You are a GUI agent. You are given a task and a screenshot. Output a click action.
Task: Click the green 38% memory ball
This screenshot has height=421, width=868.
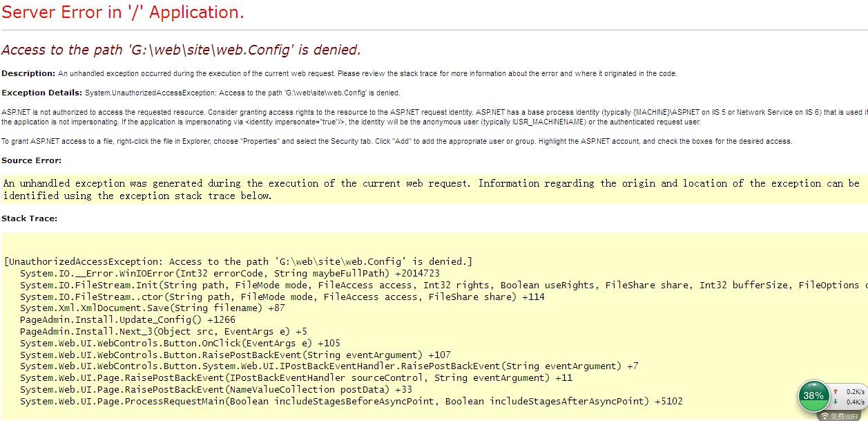813,396
